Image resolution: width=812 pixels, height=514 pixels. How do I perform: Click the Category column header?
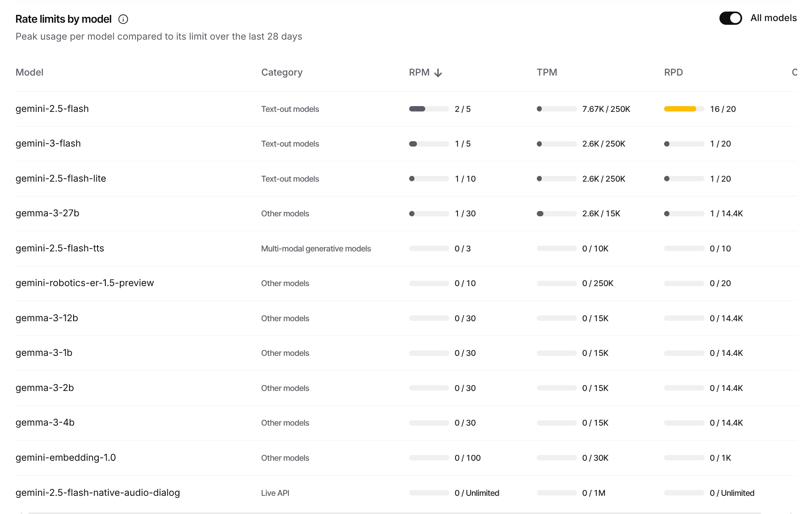(281, 73)
